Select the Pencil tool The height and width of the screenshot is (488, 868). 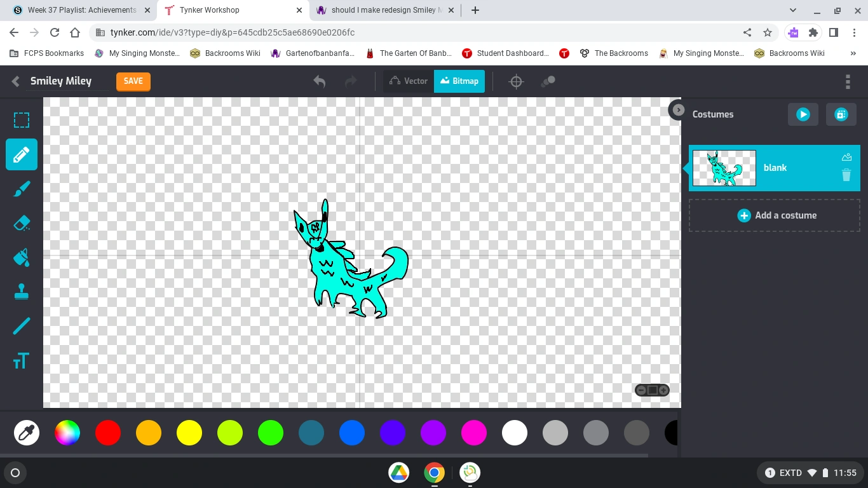point(22,154)
